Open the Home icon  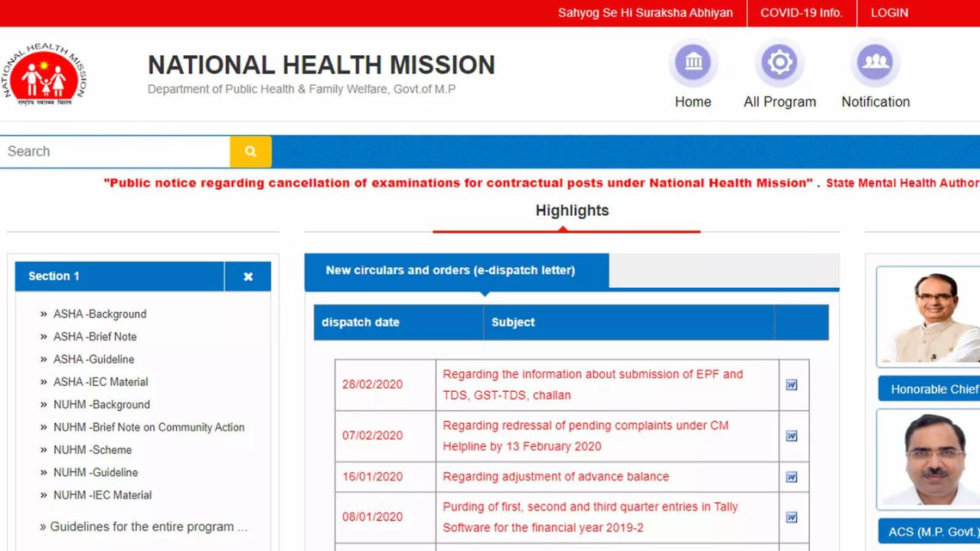[x=693, y=62]
